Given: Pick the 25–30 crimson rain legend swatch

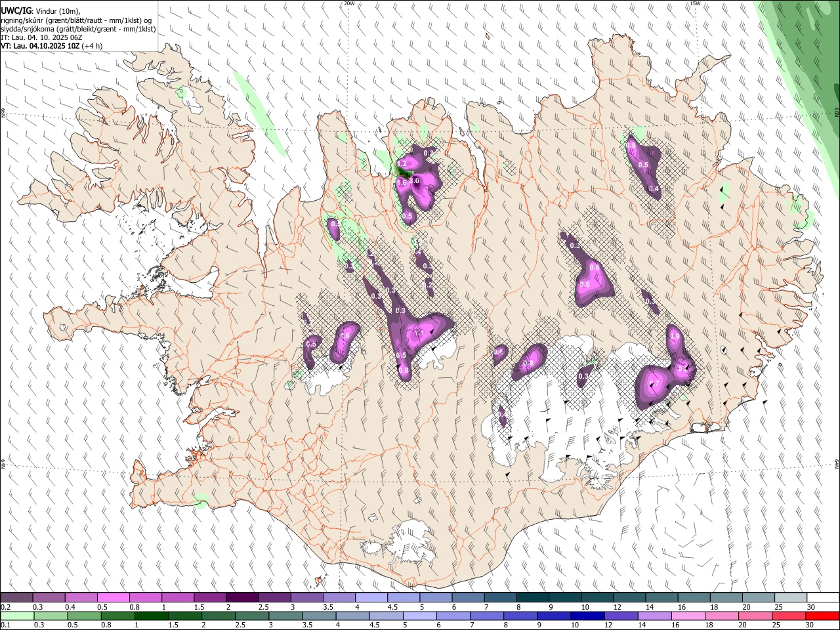Looking at the screenshot, I should pos(789,616).
